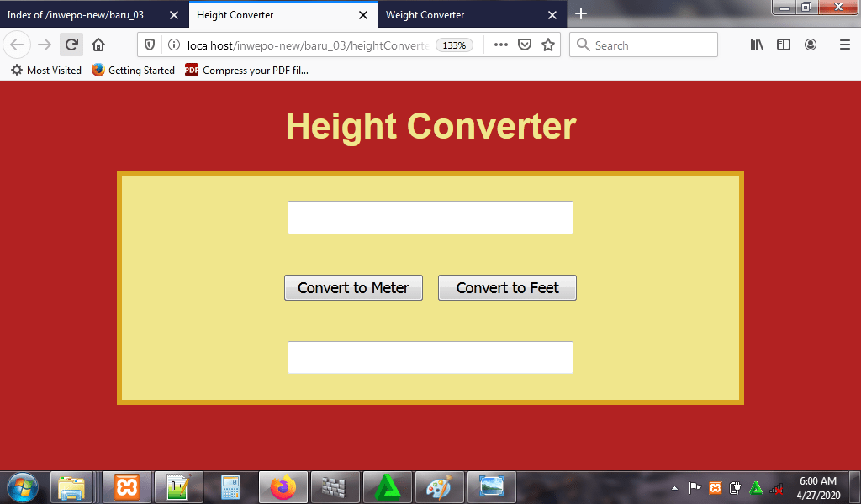Show site information icon in address bar
Screen dimensions: 861x504
173,45
